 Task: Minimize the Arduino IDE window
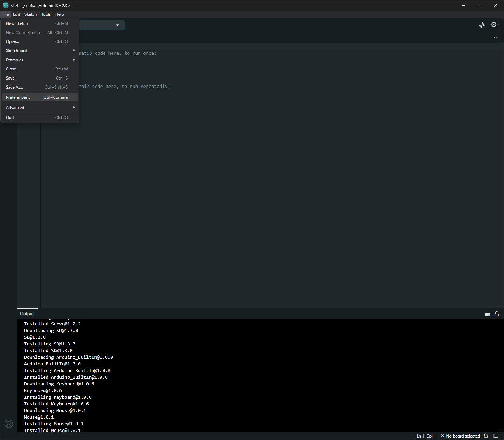click(x=464, y=5)
